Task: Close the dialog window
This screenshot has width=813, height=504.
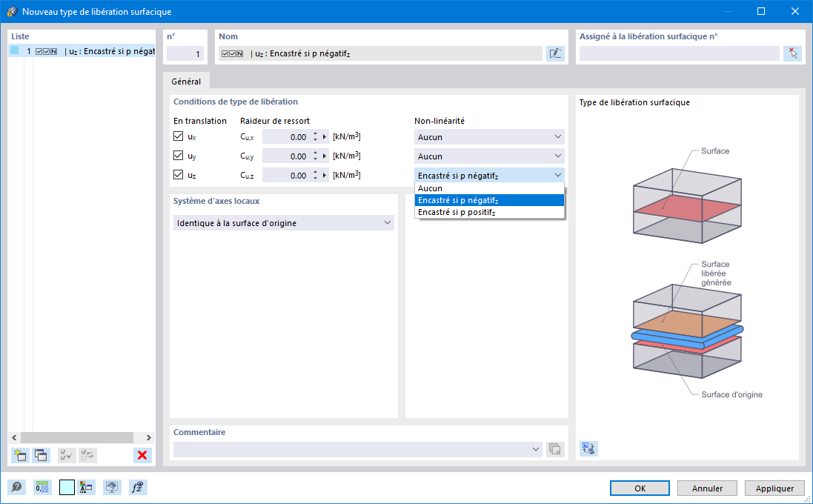Action: [795, 11]
